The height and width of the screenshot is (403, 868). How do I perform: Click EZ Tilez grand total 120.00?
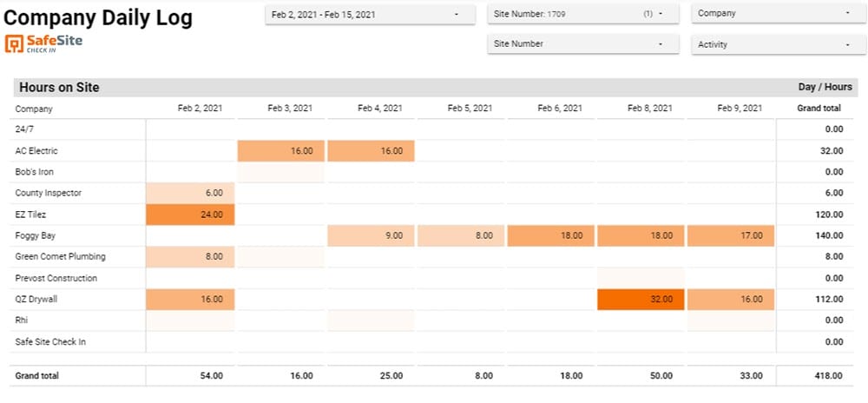pos(830,215)
